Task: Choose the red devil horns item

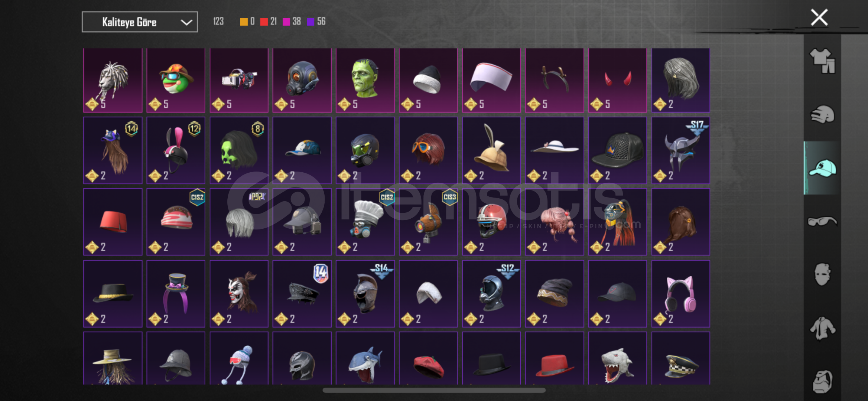Action: click(x=617, y=80)
